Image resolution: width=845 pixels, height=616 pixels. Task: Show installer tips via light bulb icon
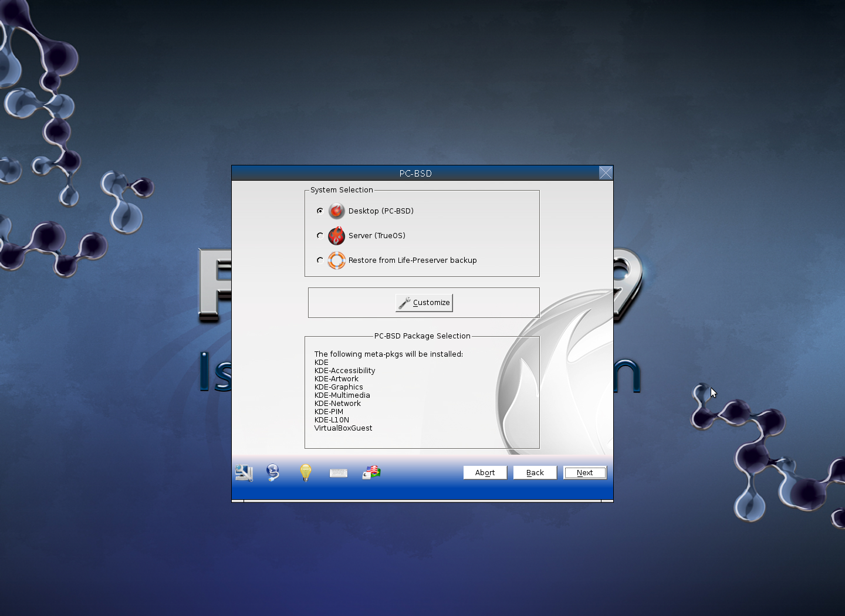(306, 472)
